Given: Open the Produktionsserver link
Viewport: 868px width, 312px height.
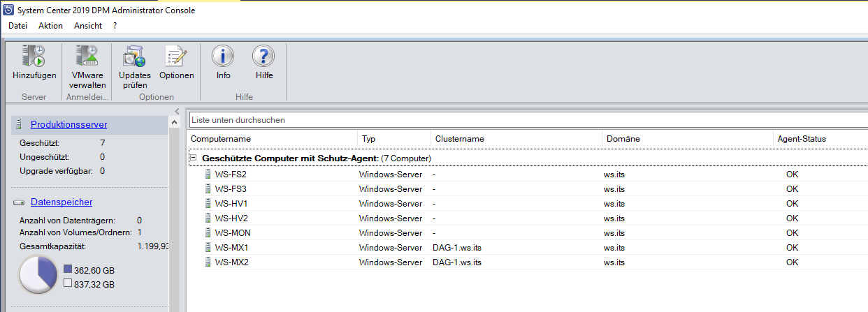Looking at the screenshot, I should pyautogui.click(x=68, y=125).
